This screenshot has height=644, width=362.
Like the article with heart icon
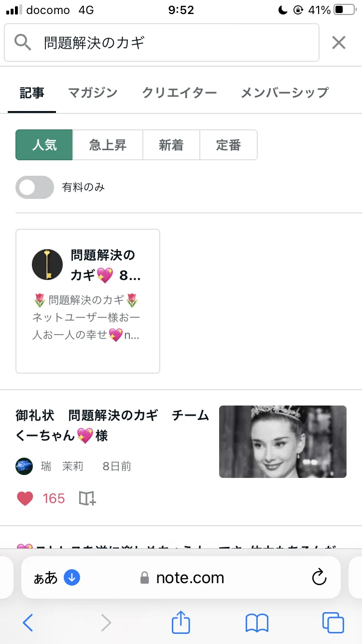[25, 498]
